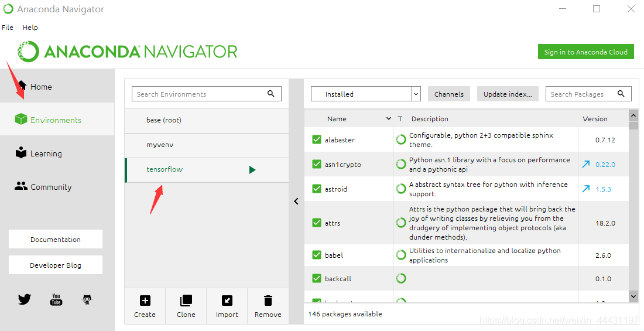Image resolution: width=644 pixels, height=331 pixels.
Task: Click the Version column header
Action: click(x=595, y=119)
